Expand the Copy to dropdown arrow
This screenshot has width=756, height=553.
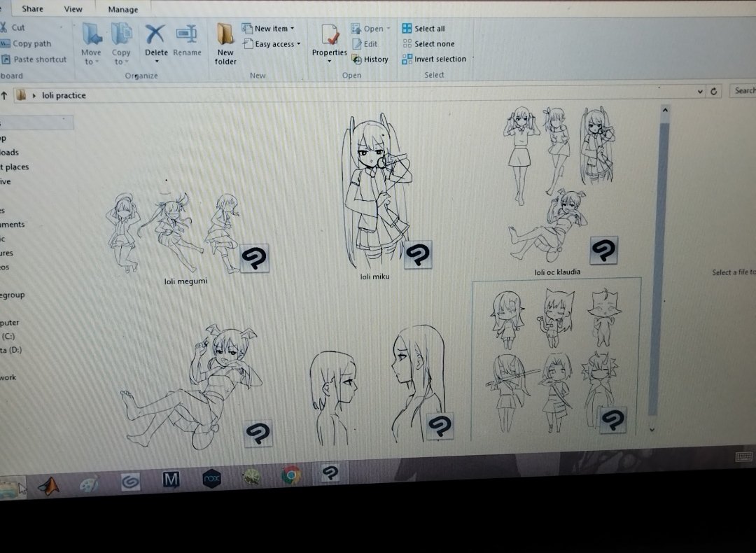127,62
